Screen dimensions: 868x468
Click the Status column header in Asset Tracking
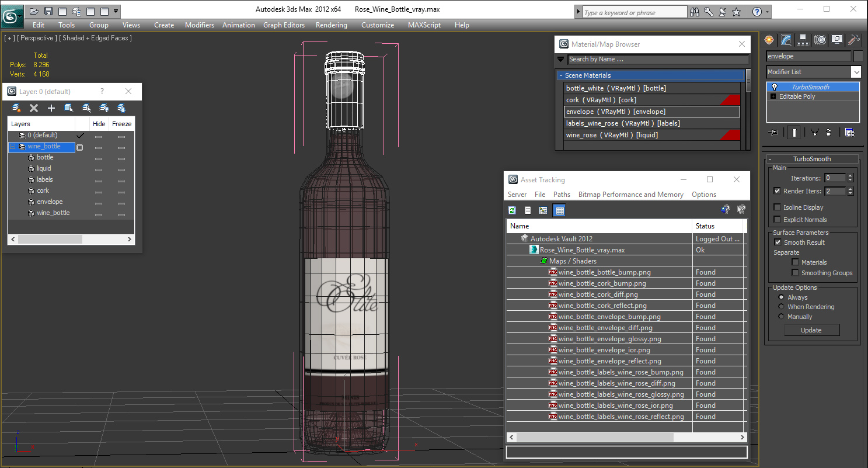717,226
